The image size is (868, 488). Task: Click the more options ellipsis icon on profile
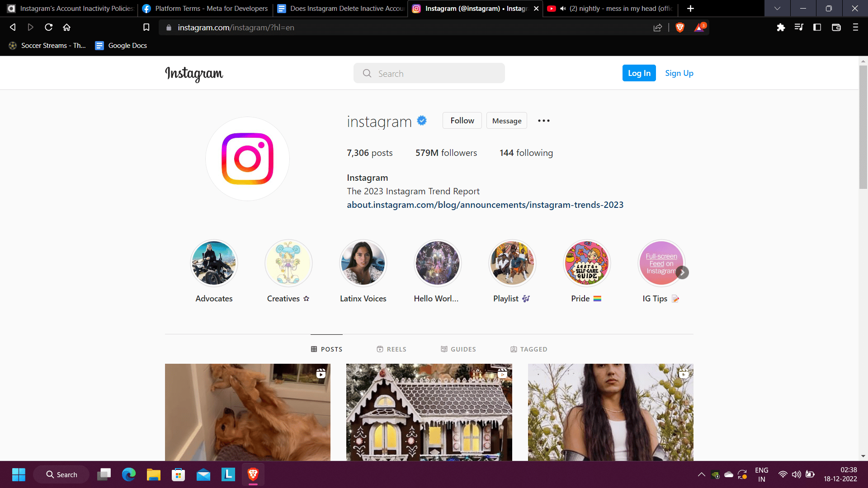point(544,120)
